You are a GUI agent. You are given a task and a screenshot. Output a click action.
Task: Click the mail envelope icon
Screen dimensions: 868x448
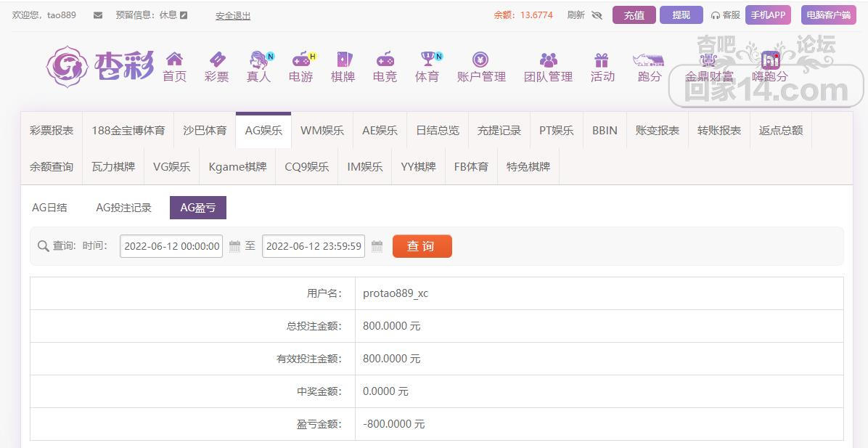point(98,15)
